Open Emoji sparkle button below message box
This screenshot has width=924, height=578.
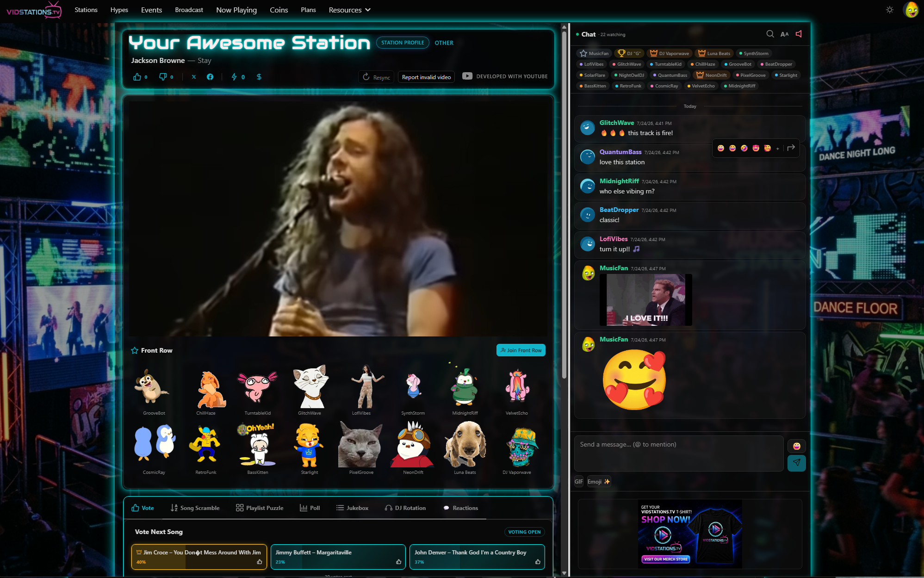599,481
